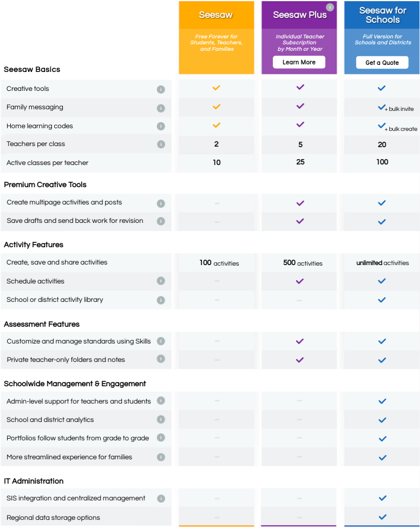Click info icon for Admin-level support row
Viewport: 420px width, 528px height.
tap(161, 401)
